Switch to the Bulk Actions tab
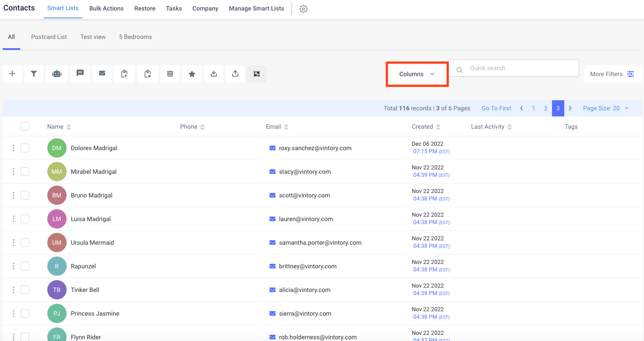The image size is (644, 341). coord(106,8)
